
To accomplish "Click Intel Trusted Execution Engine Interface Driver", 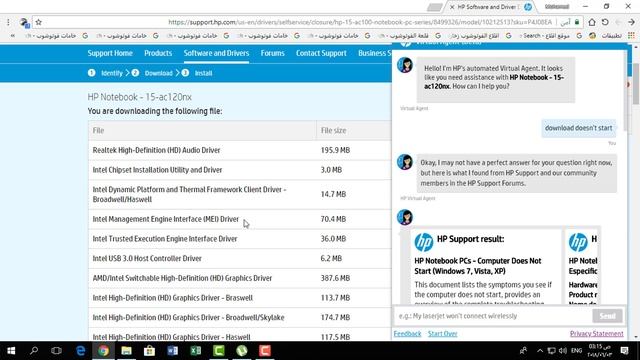I will click(x=165, y=239).
